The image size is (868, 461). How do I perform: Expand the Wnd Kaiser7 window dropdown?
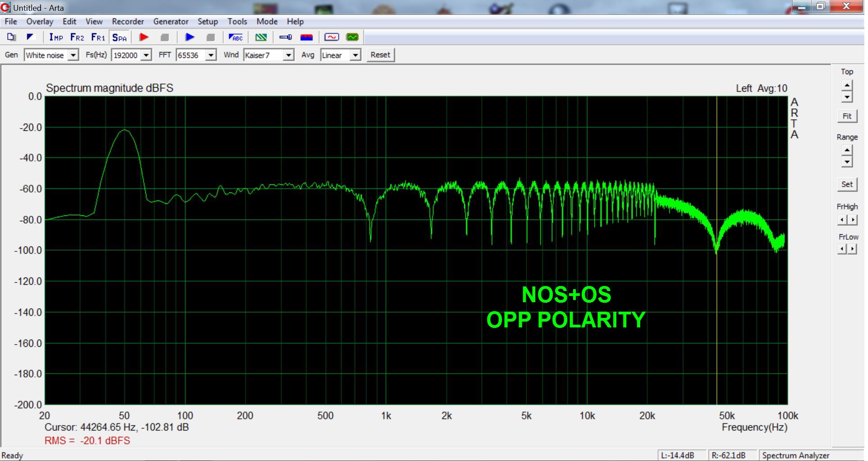click(x=289, y=55)
